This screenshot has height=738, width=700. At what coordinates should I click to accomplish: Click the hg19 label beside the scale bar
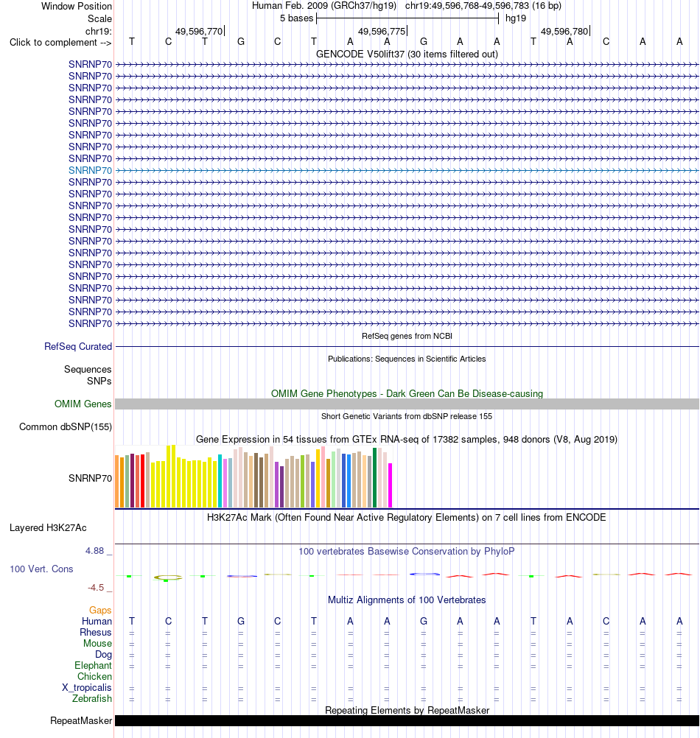[x=516, y=18]
